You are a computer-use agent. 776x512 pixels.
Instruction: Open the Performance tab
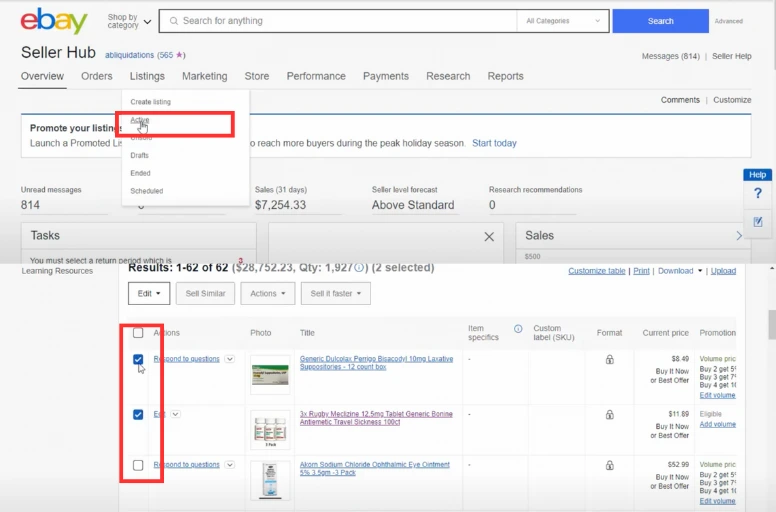[316, 76]
